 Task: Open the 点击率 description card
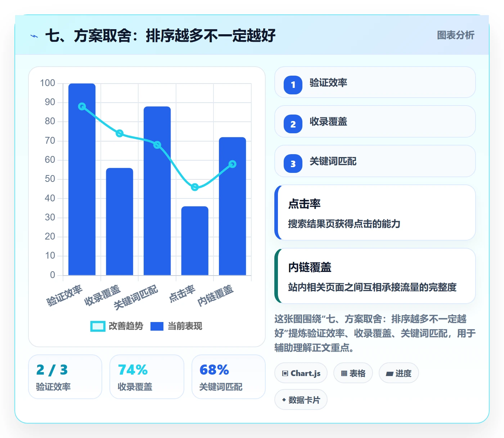tap(375, 213)
